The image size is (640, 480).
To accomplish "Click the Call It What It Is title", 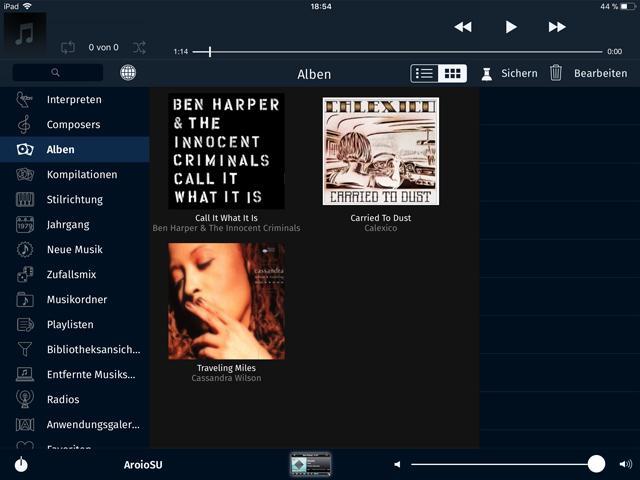I will coord(227,218).
